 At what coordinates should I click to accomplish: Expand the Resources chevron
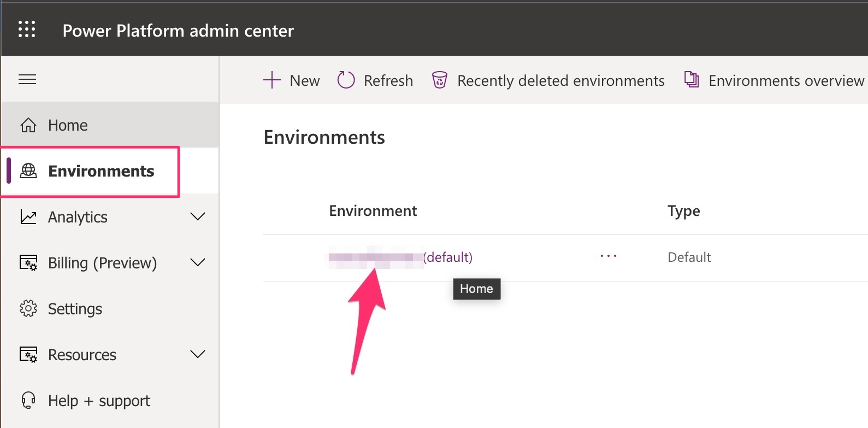[198, 354]
